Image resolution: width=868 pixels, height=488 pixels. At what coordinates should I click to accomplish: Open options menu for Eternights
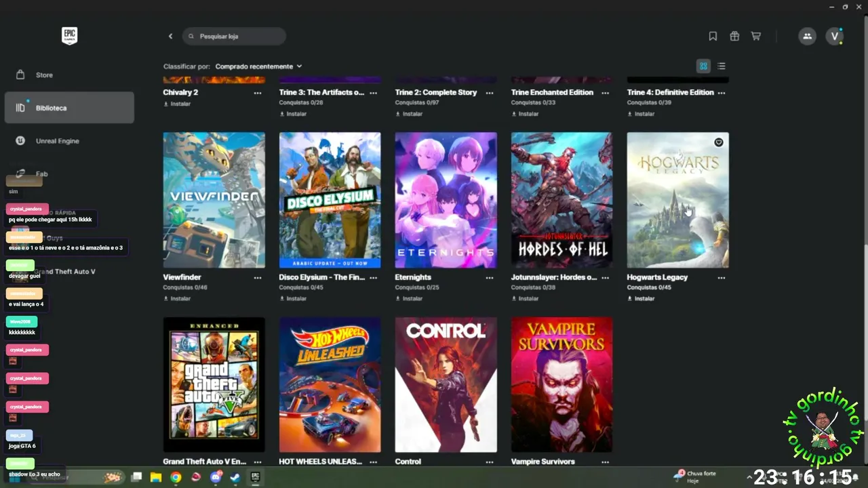click(490, 278)
